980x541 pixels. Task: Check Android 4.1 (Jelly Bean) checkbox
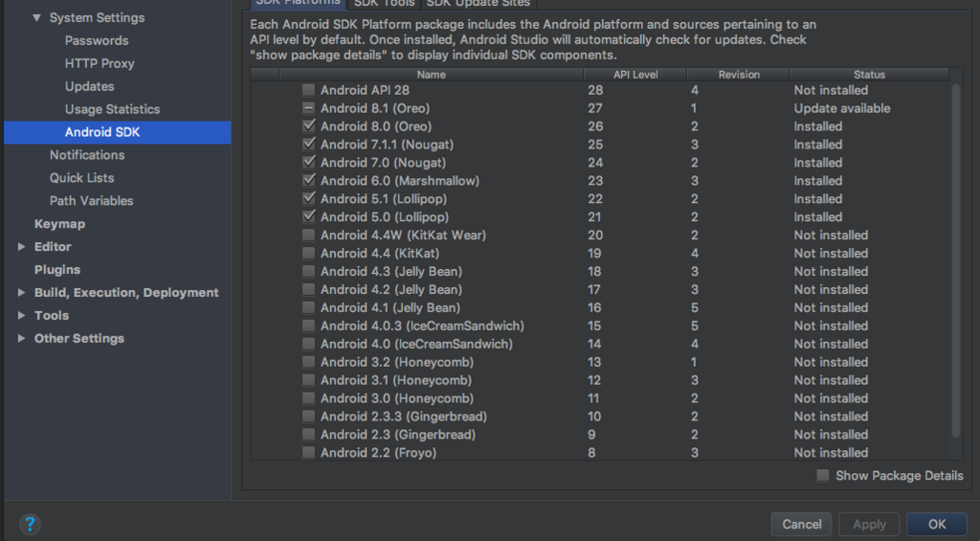[x=308, y=307]
